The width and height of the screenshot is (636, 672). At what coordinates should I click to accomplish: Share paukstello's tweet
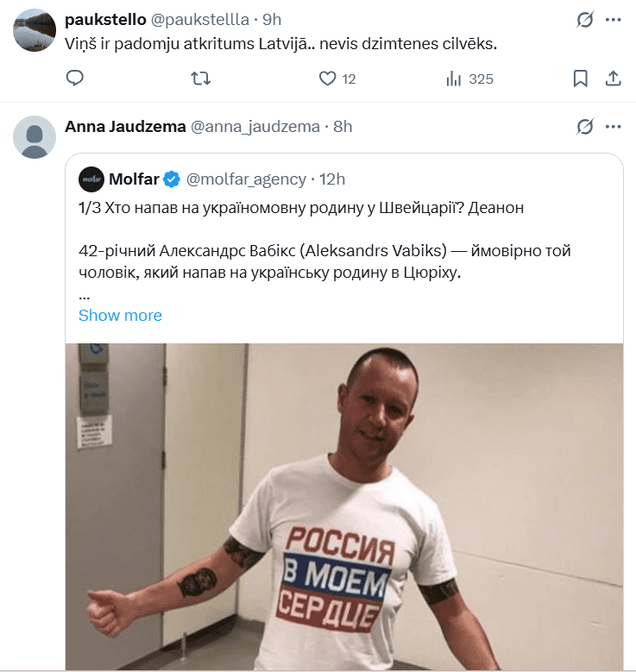coord(614,79)
